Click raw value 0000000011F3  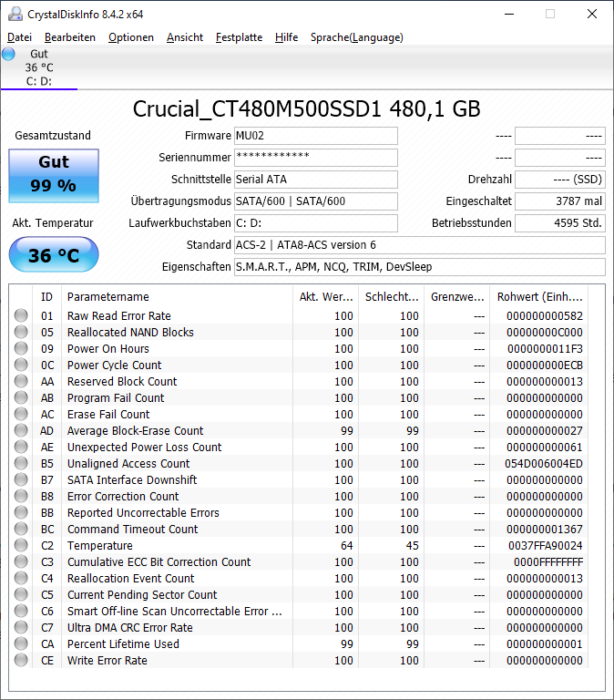click(x=545, y=349)
